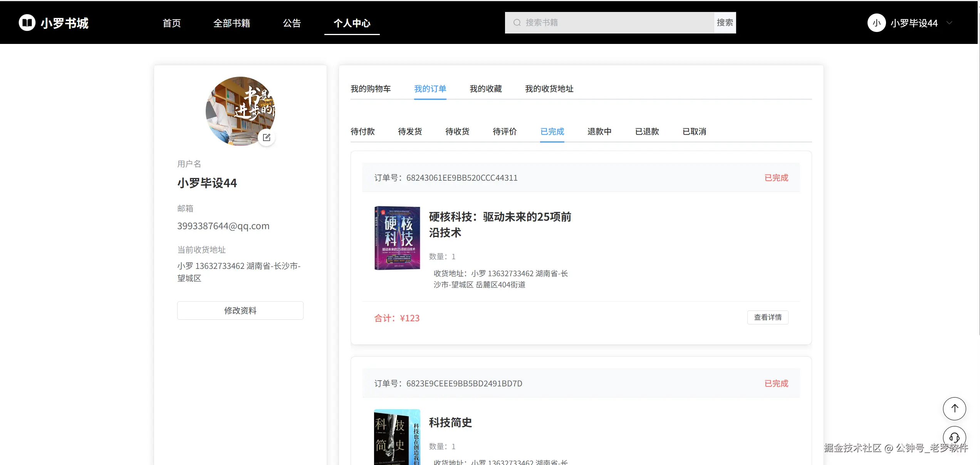This screenshot has width=980, height=465.
Task: Switch to 我的购物车 tab
Action: point(370,89)
